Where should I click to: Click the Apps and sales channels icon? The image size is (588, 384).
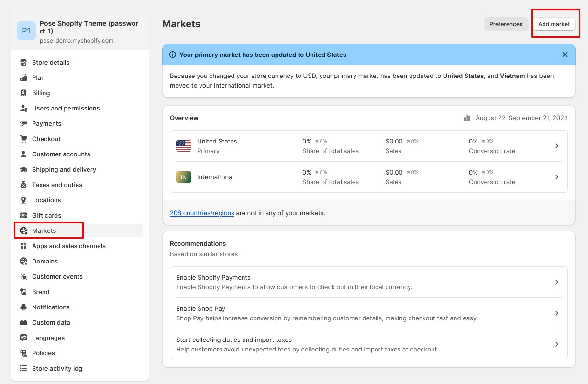point(23,246)
